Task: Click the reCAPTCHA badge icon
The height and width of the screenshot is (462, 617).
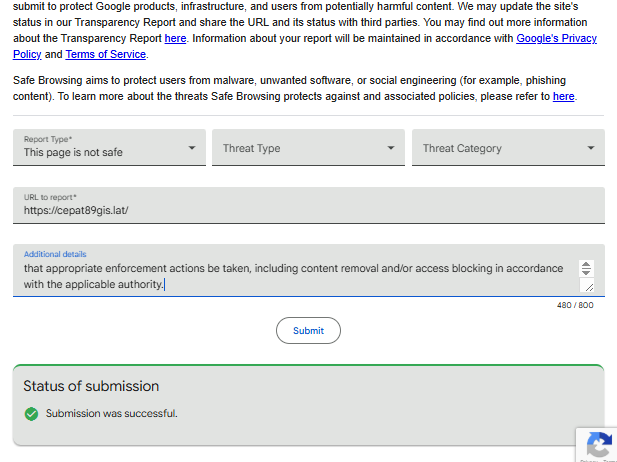Action: click(599, 445)
